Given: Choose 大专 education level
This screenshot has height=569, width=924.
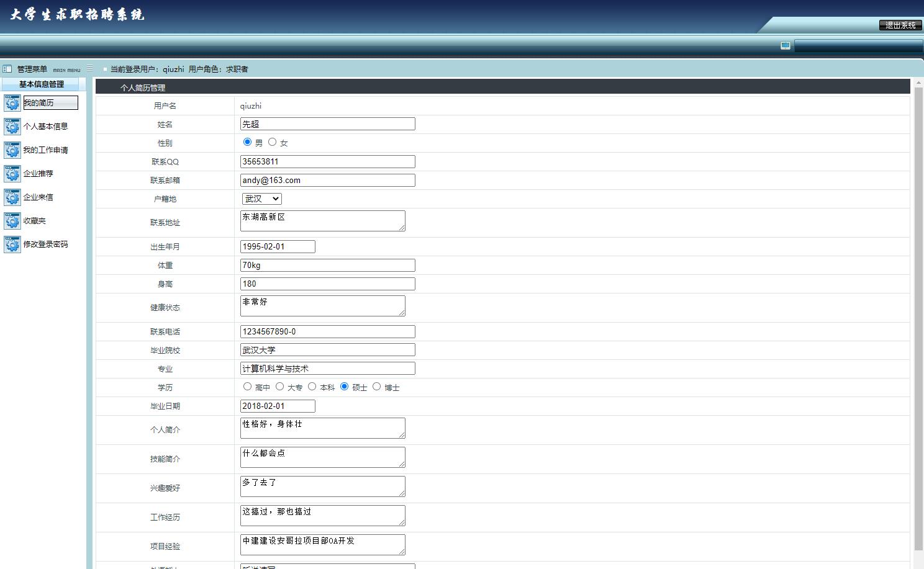Looking at the screenshot, I should 279,387.
